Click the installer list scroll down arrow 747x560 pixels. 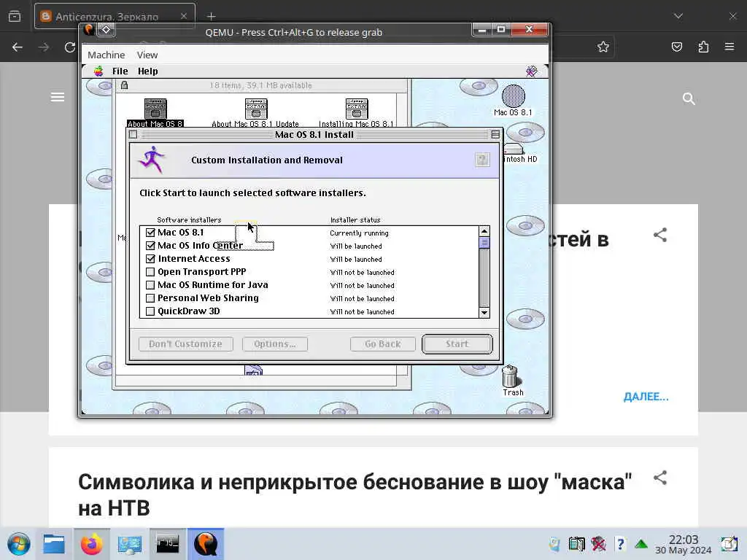click(484, 312)
